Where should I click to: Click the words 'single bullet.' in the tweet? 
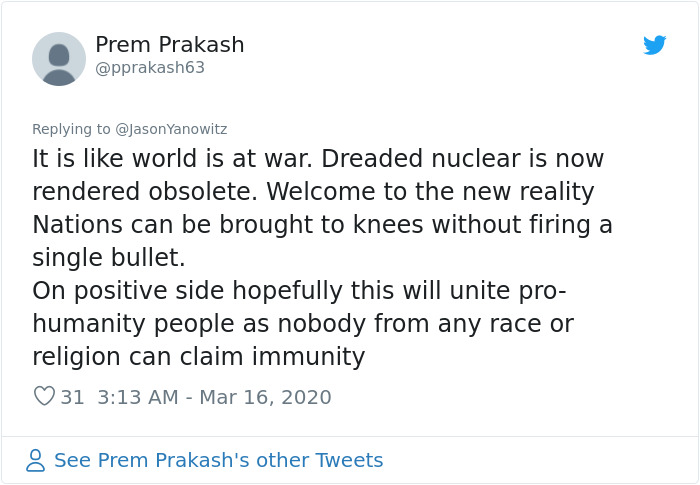tap(109, 257)
